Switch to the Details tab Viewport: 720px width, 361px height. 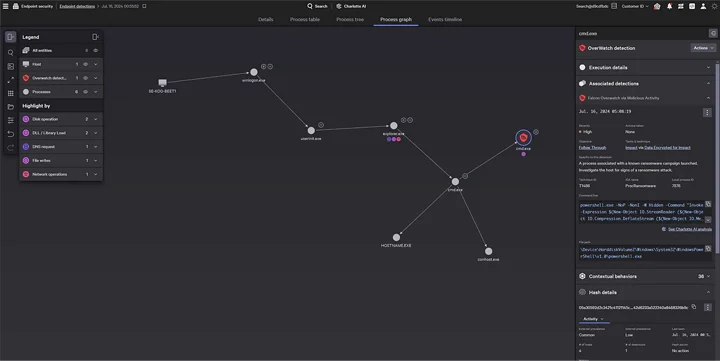265,19
